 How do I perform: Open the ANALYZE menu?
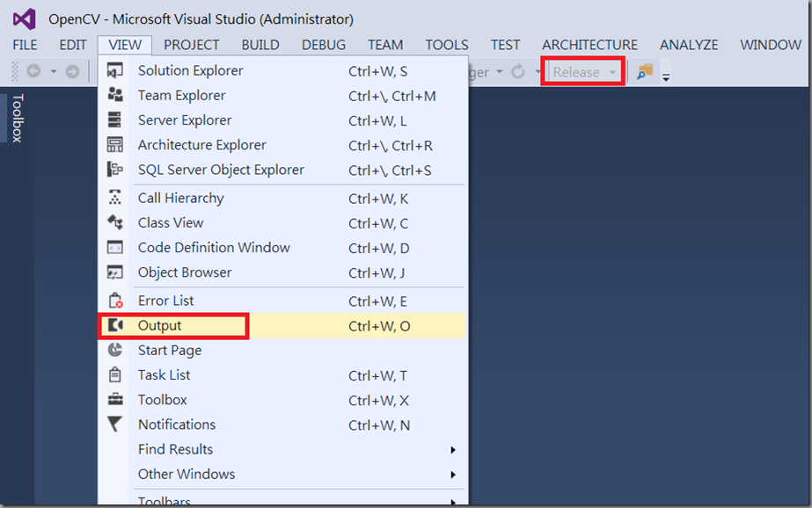[689, 45]
